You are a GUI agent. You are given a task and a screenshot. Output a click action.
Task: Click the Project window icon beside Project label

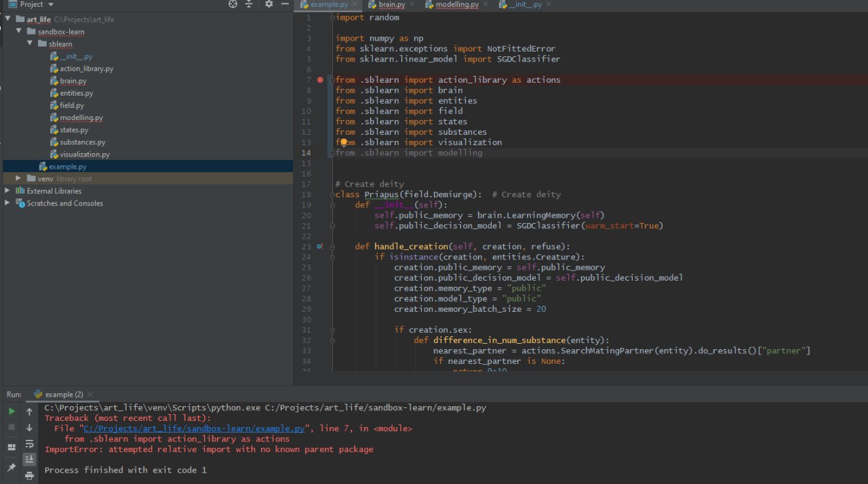12,4
